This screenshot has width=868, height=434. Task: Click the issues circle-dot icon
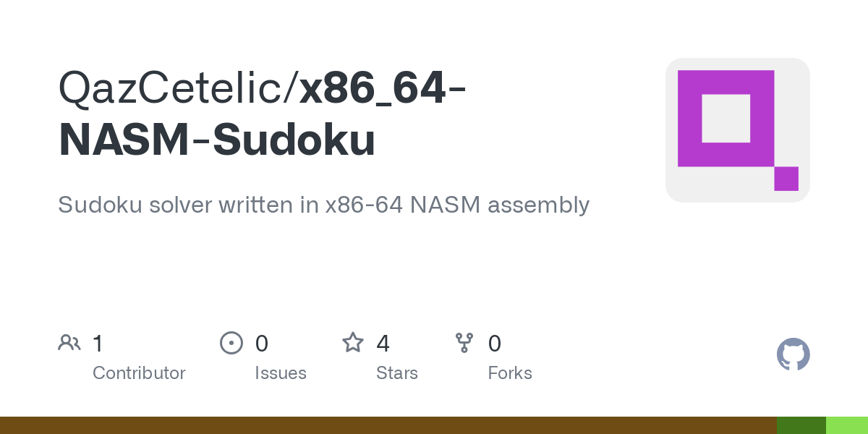231,343
